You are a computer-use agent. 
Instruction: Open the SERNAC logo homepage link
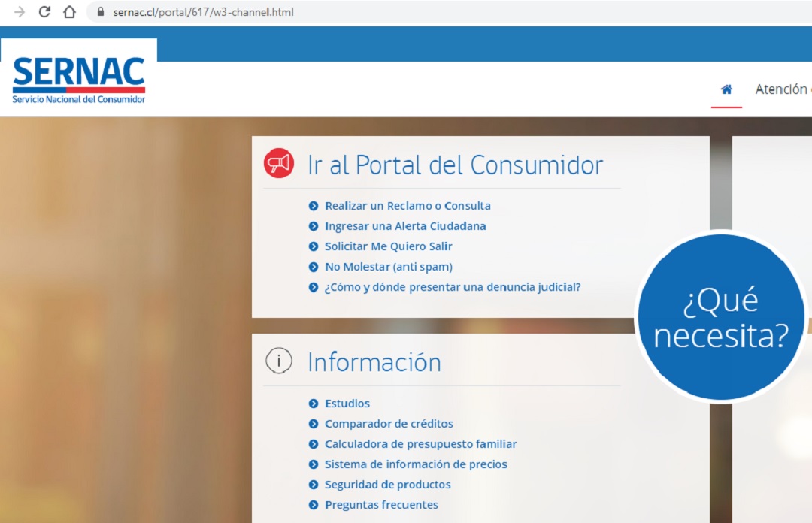(79, 80)
